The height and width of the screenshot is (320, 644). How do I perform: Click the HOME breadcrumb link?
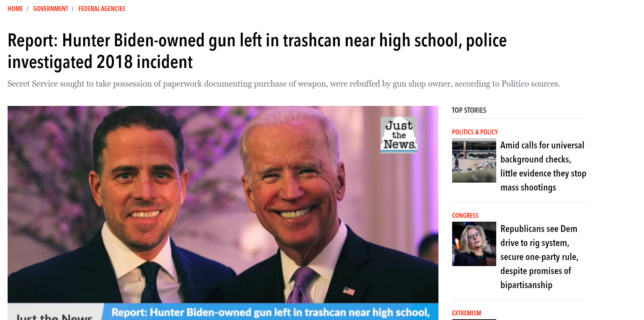coord(15,9)
